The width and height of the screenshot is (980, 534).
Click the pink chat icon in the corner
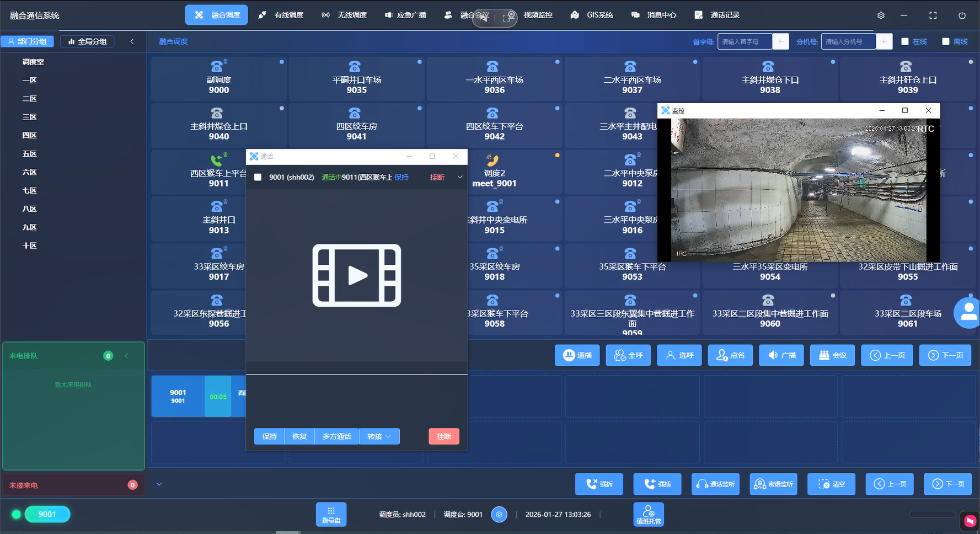(970, 521)
